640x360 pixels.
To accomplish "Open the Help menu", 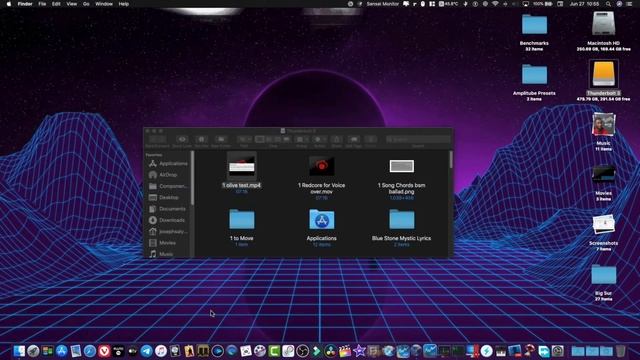I will [x=124, y=4].
